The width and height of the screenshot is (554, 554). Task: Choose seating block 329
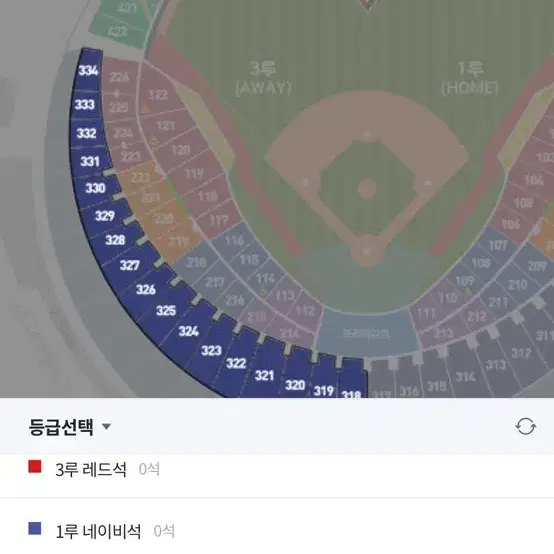tap(105, 215)
